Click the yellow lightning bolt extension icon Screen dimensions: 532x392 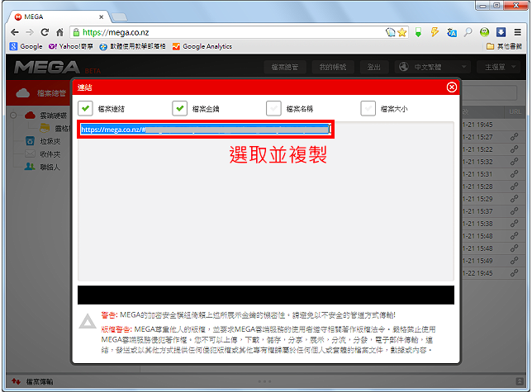(x=435, y=32)
